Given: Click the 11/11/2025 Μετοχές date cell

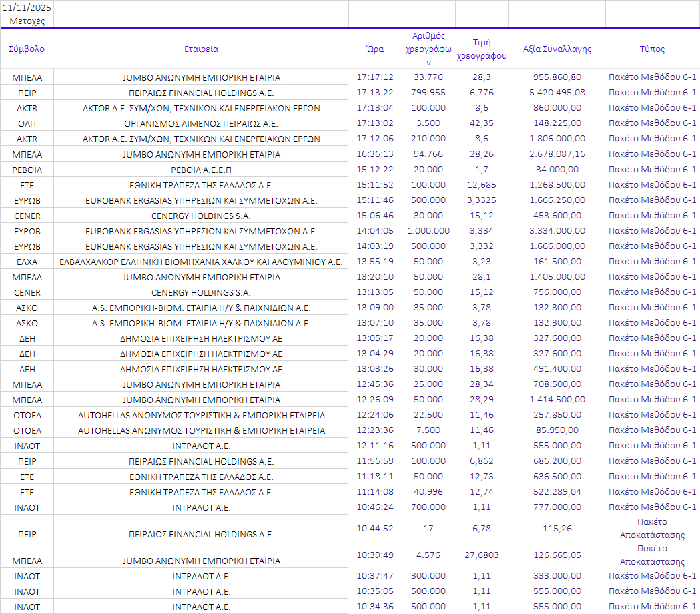Looking at the screenshot, I should click(27, 14).
